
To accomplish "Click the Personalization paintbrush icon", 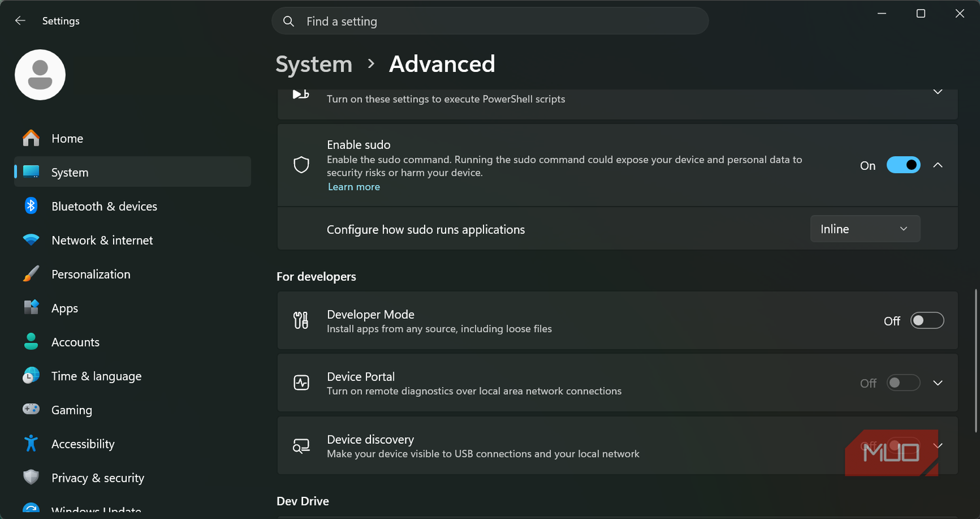I will click(31, 274).
